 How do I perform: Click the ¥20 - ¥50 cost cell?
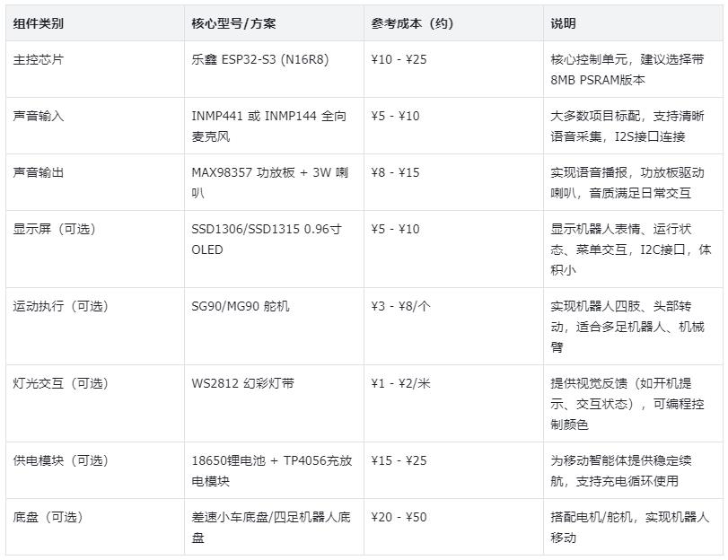click(x=453, y=527)
